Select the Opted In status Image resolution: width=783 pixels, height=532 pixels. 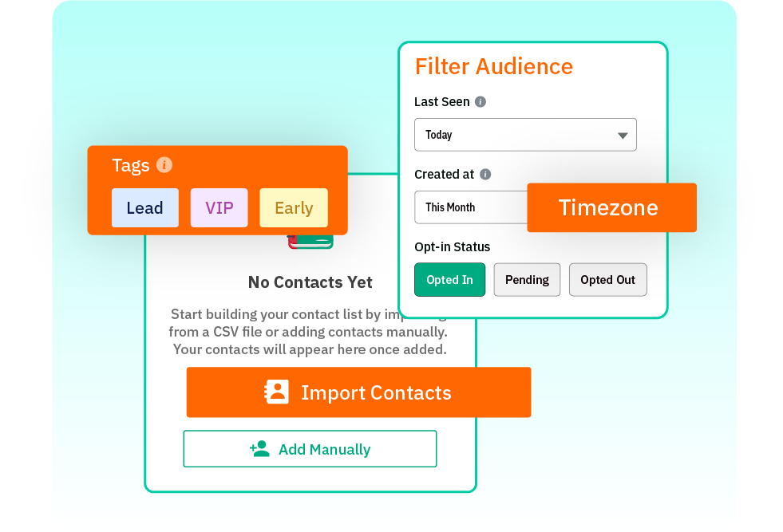tap(449, 280)
